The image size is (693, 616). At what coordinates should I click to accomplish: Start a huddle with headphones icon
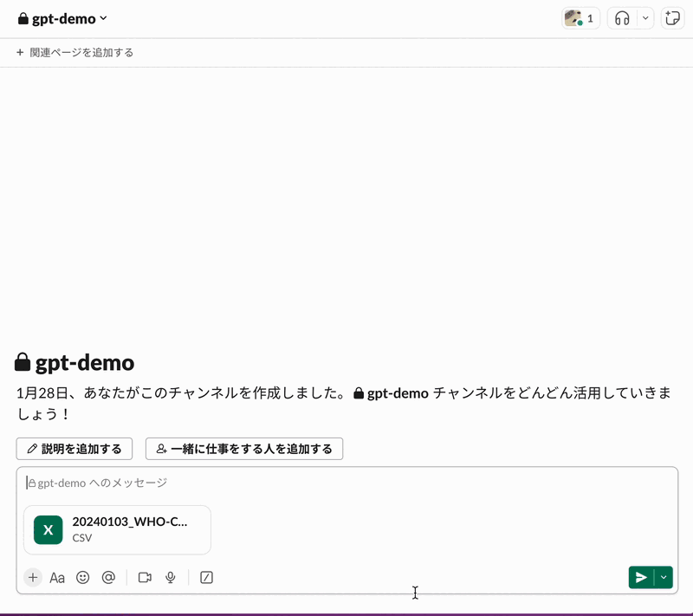[x=622, y=18]
